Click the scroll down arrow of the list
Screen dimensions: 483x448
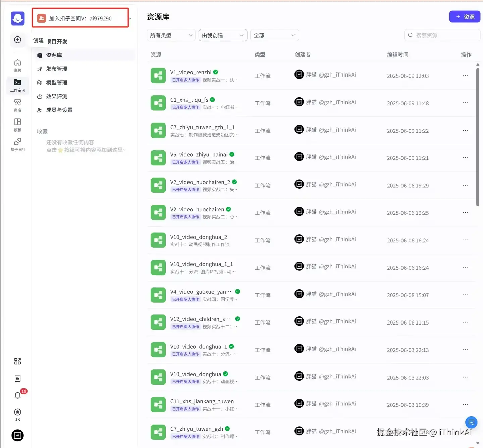(478, 443)
